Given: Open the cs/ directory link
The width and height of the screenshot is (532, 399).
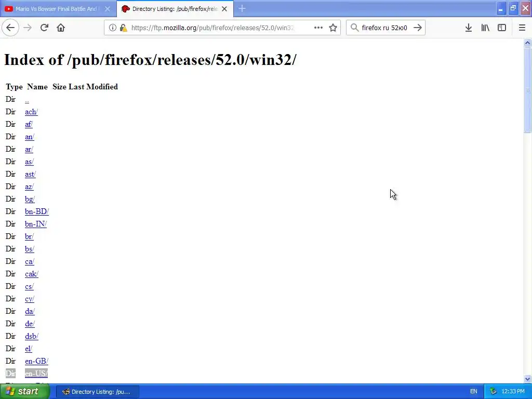Looking at the screenshot, I should (x=29, y=286).
